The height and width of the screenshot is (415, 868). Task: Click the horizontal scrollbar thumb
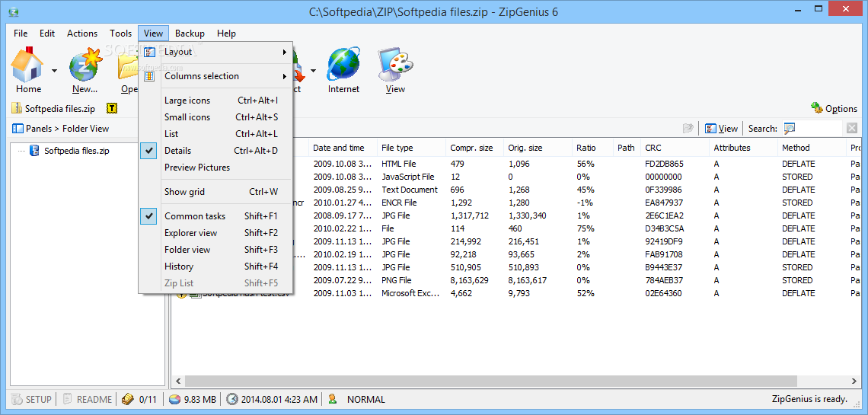[x=491, y=381]
